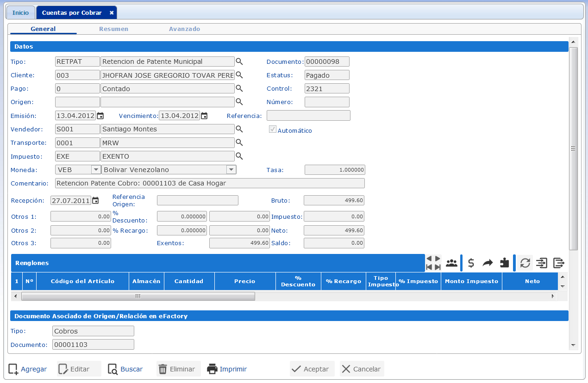
Task: Open the calendar picker for Recepción date
Action: click(95, 200)
